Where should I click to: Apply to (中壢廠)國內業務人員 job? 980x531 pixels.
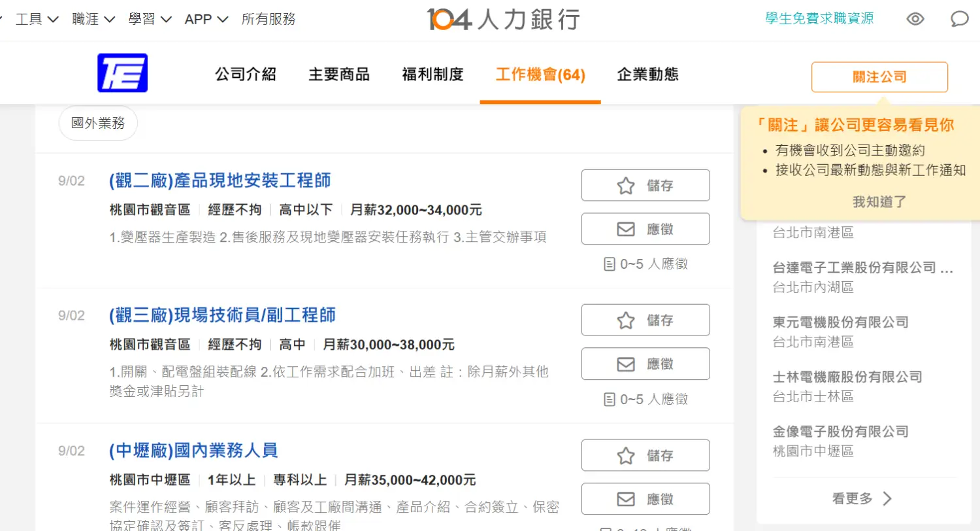645,499
